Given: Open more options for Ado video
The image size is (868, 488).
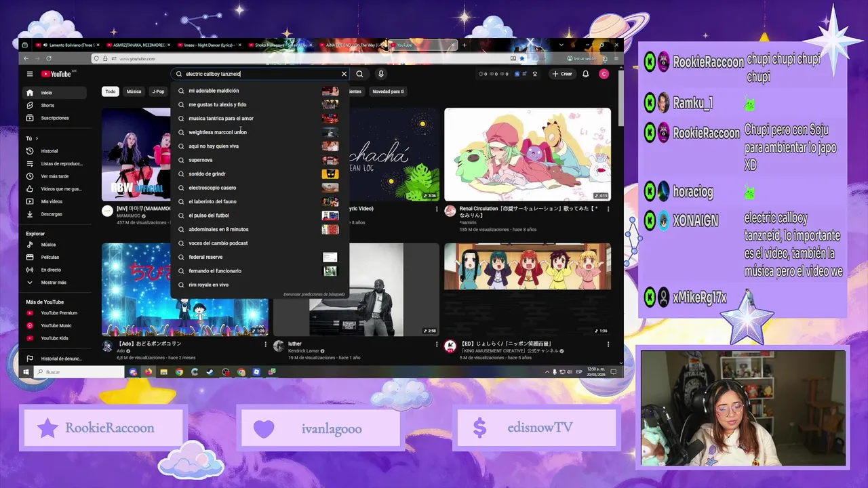Looking at the screenshot, I should click(x=265, y=344).
